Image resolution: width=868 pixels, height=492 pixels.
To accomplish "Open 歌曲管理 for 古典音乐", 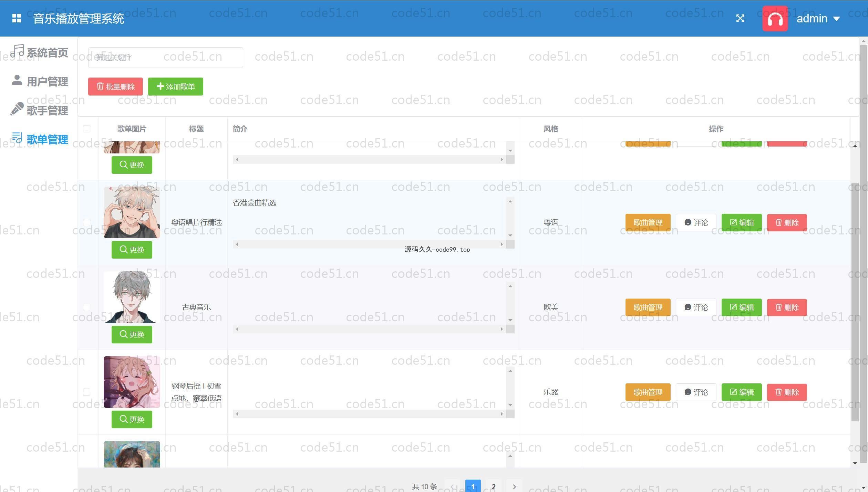I will 648,307.
